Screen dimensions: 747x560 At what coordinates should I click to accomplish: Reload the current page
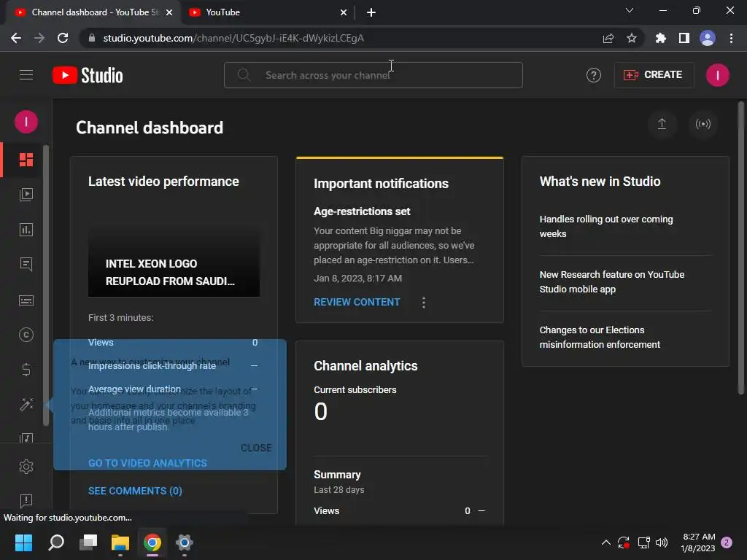click(63, 38)
